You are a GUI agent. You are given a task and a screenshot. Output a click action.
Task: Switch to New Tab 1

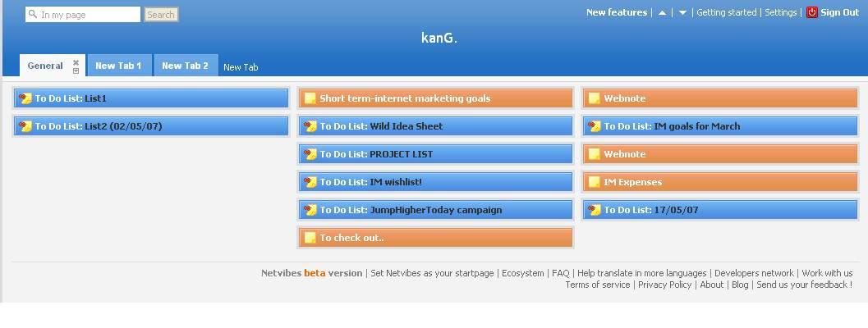pyautogui.click(x=118, y=66)
